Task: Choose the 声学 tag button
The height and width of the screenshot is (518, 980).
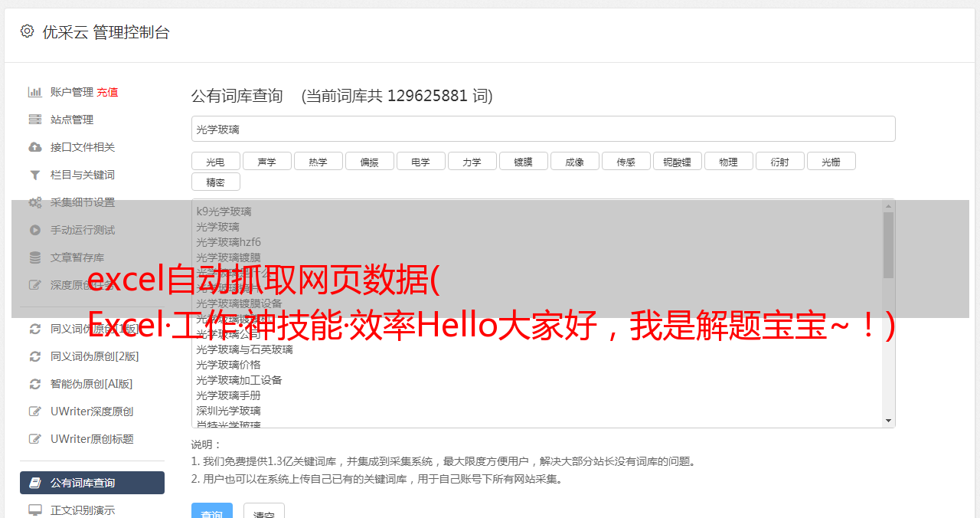Action: coord(266,161)
